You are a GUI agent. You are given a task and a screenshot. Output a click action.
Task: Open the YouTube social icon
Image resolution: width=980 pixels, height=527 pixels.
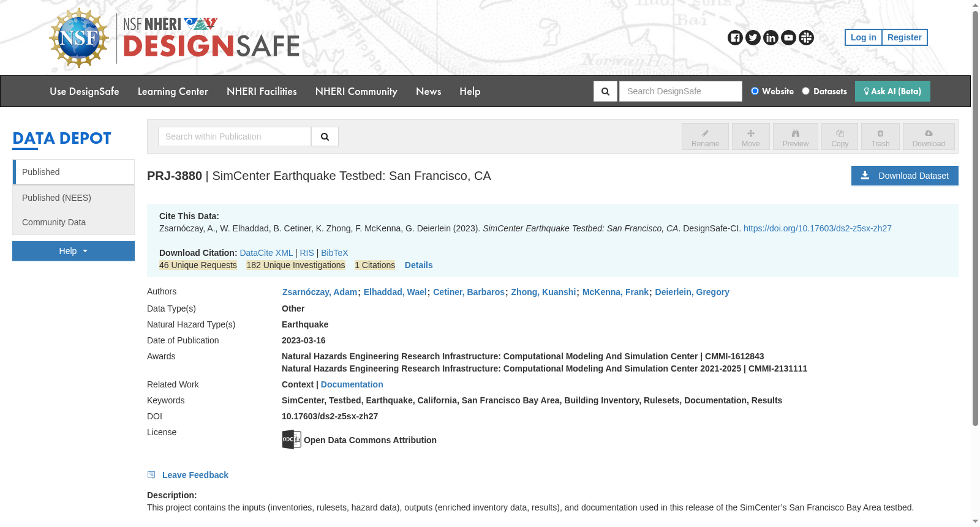pyautogui.click(x=788, y=38)
